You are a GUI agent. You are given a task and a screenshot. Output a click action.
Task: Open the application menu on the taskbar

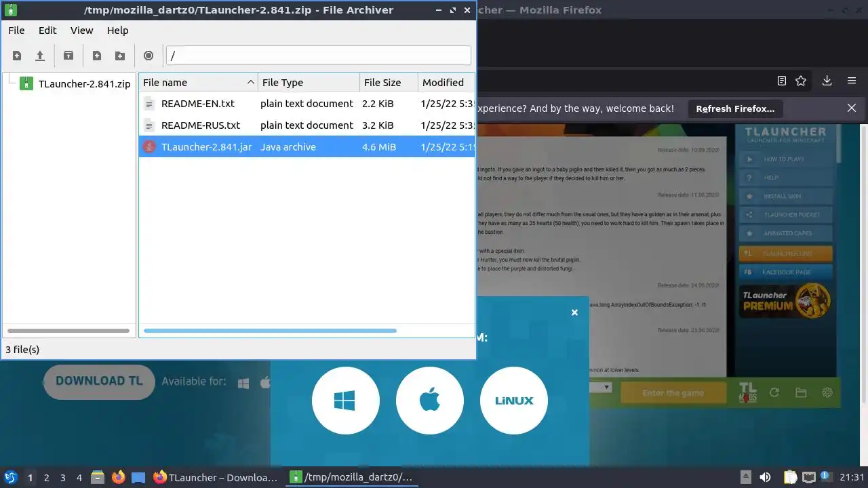(10, 477)
